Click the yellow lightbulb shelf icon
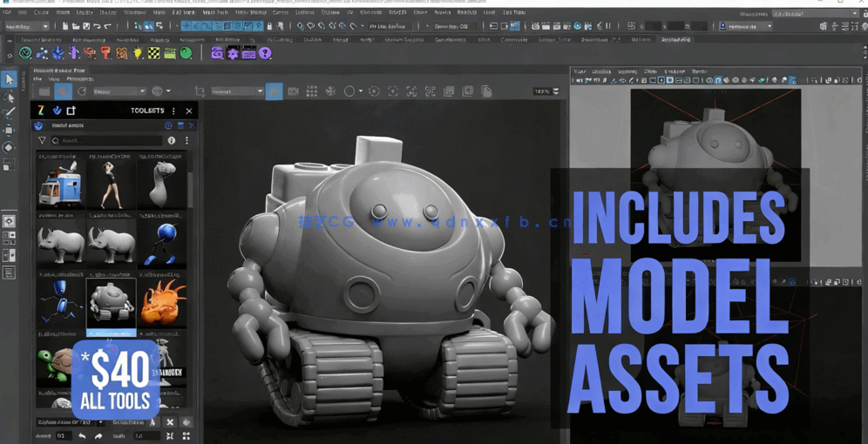 pyautogui.click(x=138, y=53)
